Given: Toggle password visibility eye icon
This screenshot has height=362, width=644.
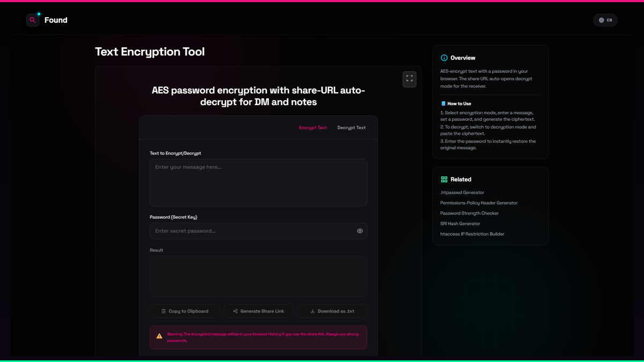Looking at the screenshot, I should pos(360,231).
